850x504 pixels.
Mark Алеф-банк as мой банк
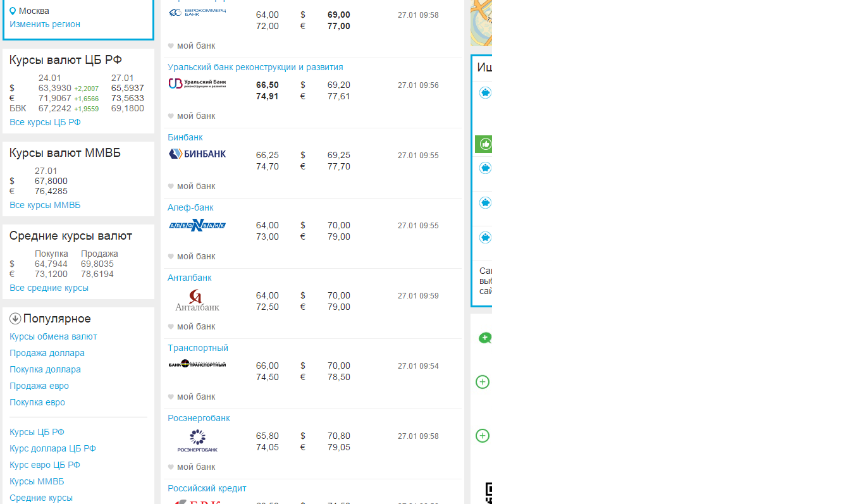[171, 257]
